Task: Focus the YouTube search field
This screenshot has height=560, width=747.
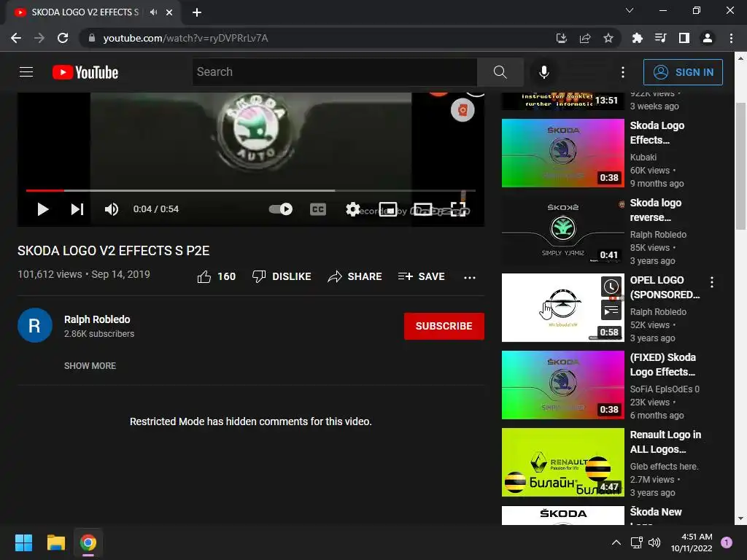Action: coord(335,72)
